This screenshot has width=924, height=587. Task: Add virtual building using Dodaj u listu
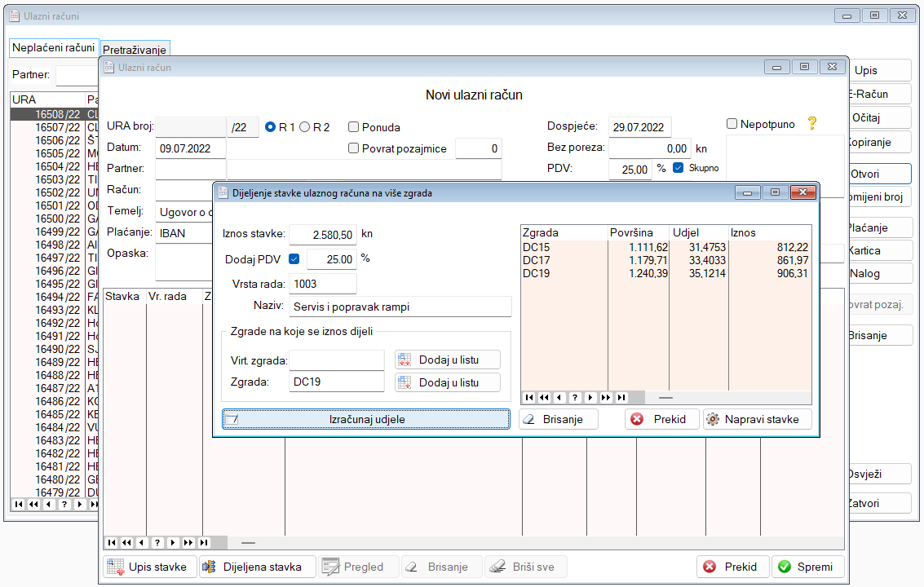tap(448, 360)
